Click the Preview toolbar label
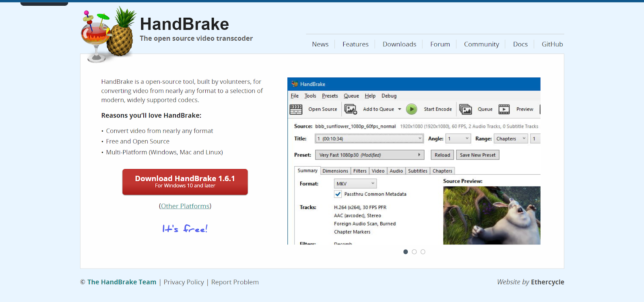This screenshot has width=644, height=302. click(525, 109)
